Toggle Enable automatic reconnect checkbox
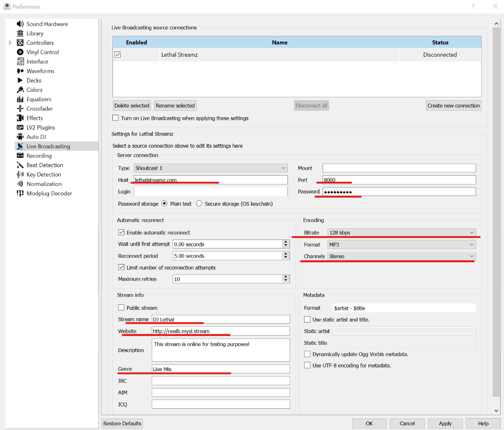This screenshot has height=430, width=504. point(121,232)
